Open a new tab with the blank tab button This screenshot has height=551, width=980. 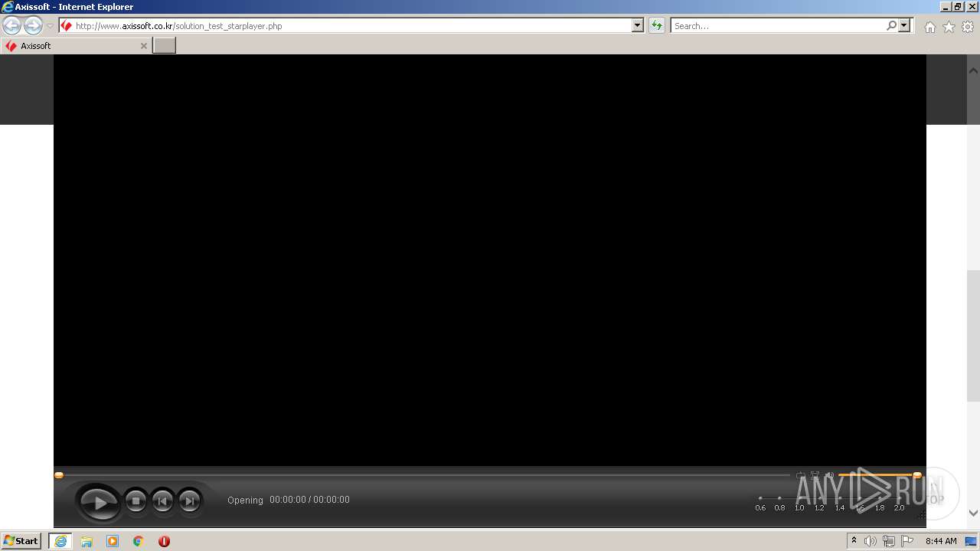point(165,46)
